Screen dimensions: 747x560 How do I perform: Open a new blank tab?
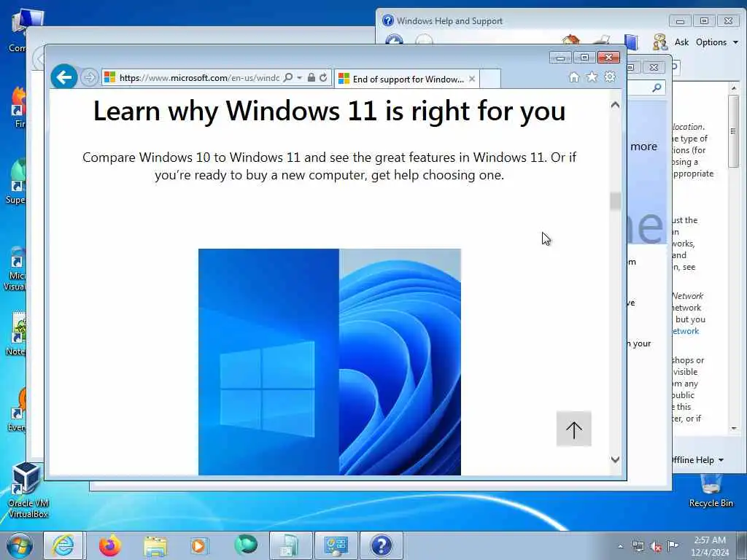[x=490, y=79]
